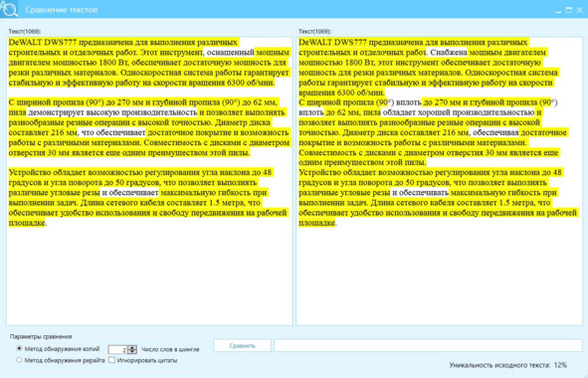Click the 'Сравнение текстов' window title
This screenshot has height=378, width=588.
pos(62,10)
